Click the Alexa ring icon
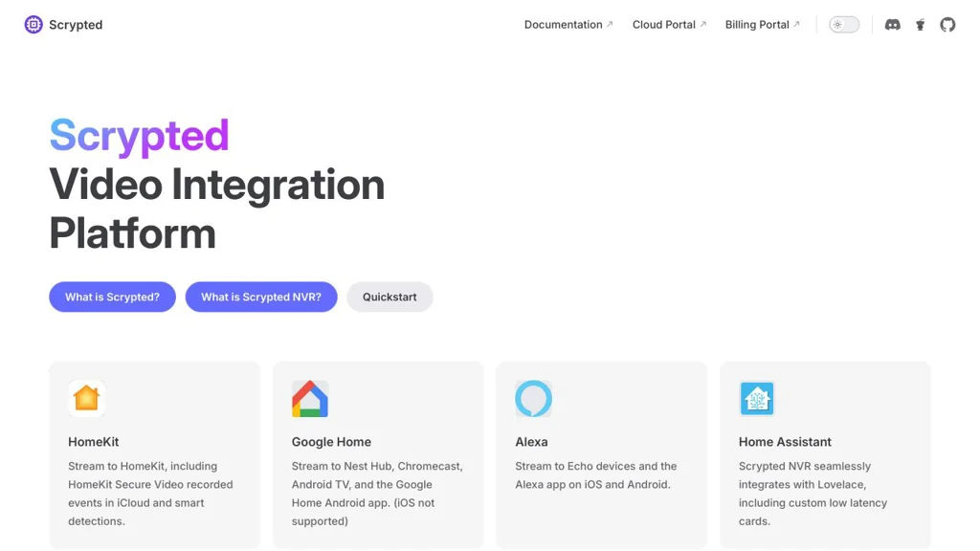The width and height of the screenshot is (980, 551). coord(533,399)
